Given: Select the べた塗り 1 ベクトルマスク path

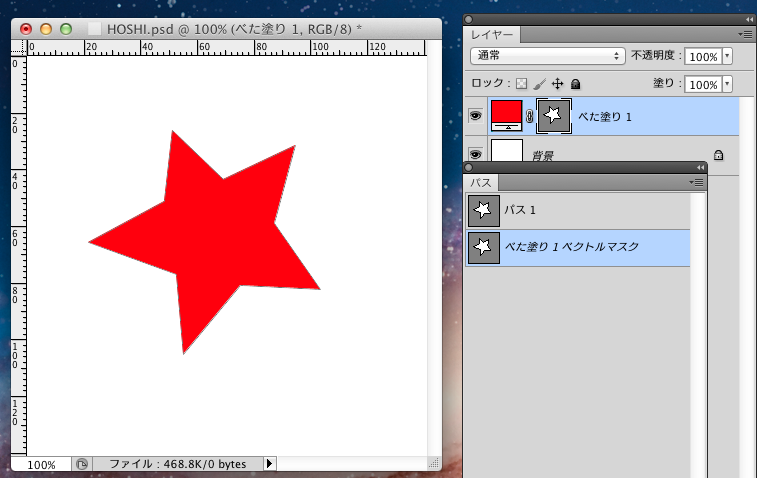Looking at the screenshot, I should (x=578, y=246).
